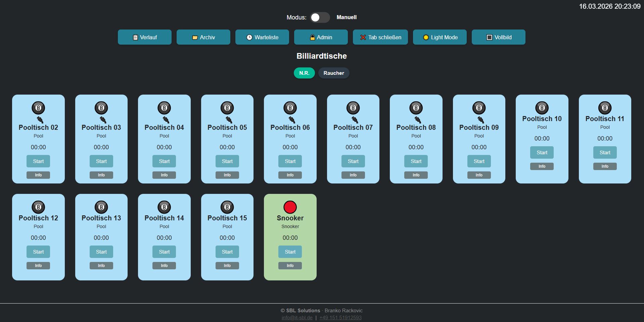Screen dimensions: 644x322
Task: Click the 8-ball icon on Pooltisch 11
Action: [x=605, y=108]
